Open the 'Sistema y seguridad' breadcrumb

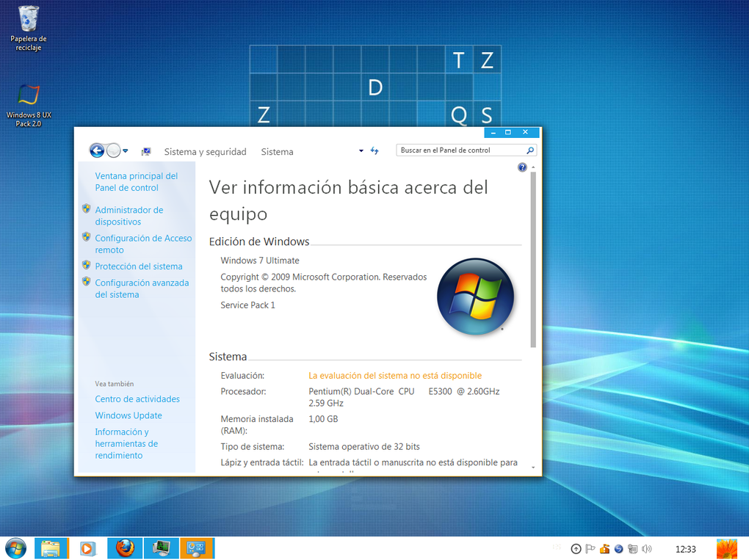(206, 152)
